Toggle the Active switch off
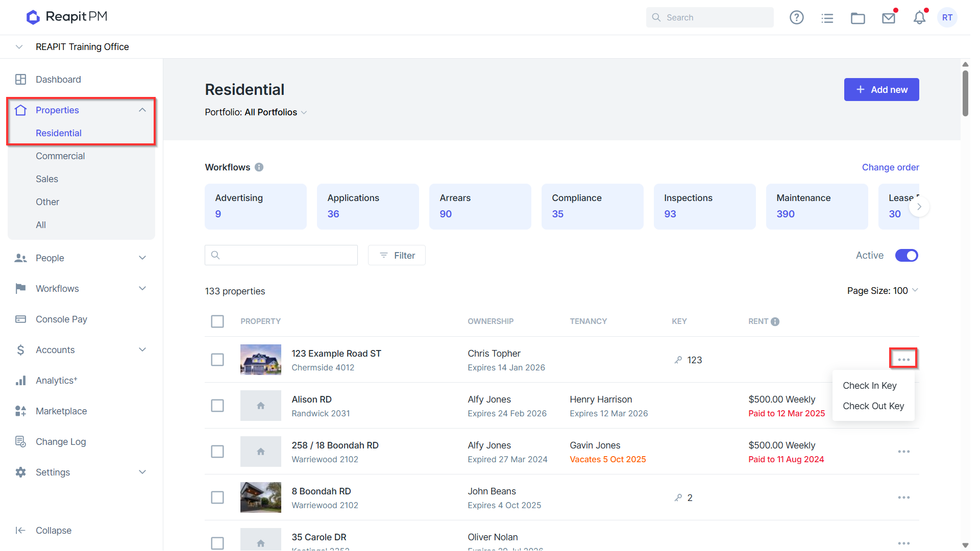 [906, 256]
